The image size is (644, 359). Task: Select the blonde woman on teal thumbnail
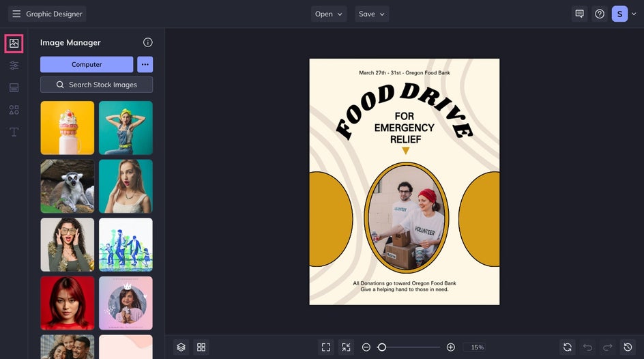[x=126, y=186]
